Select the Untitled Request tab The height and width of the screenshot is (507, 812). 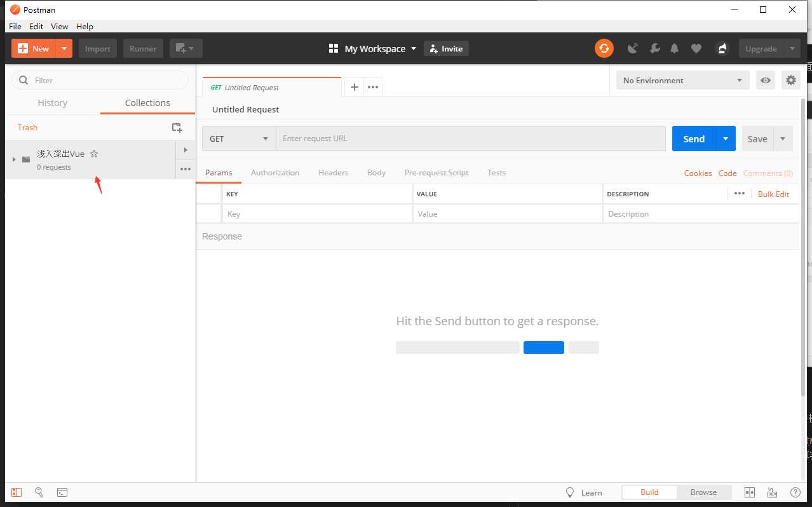(271, 87)
